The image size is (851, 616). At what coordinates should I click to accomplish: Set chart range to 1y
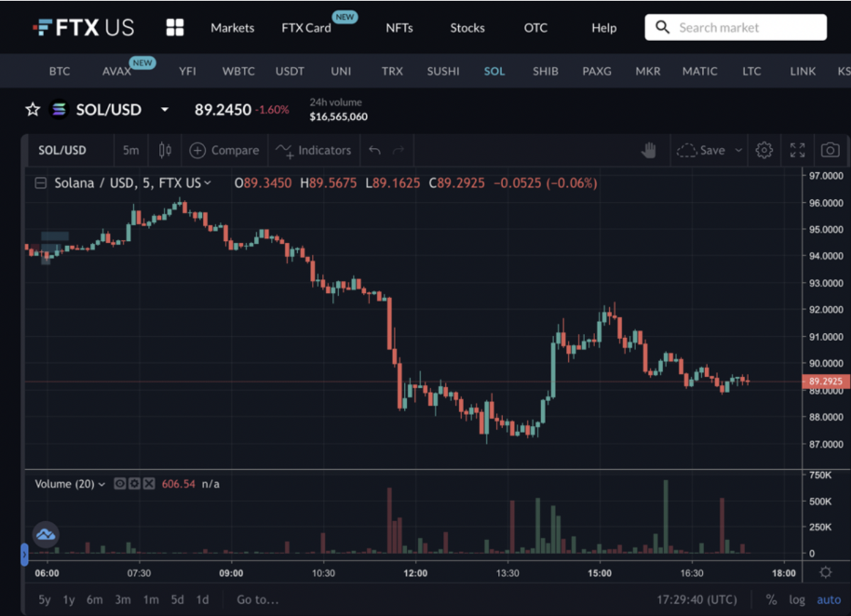click(x=69, y=600)
